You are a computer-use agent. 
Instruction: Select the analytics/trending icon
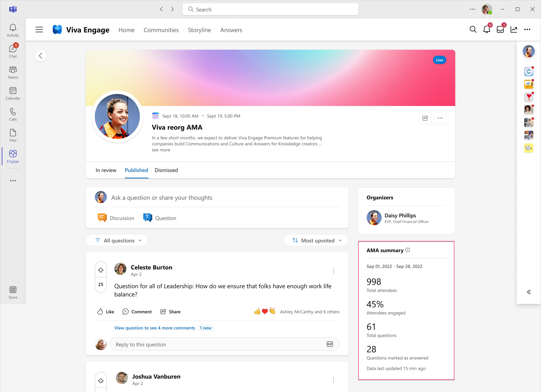(514, 30)
